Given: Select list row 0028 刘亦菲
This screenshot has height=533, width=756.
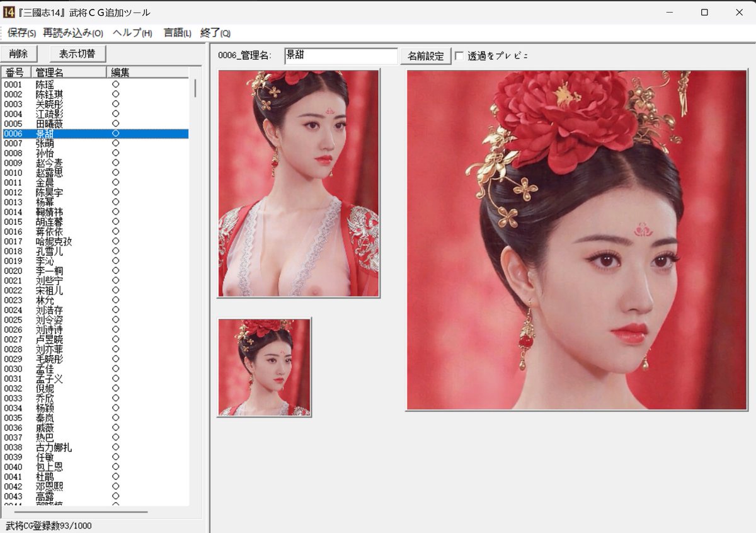Looking at the screenshot, I should pyautogui.click(x=95, y=350).
